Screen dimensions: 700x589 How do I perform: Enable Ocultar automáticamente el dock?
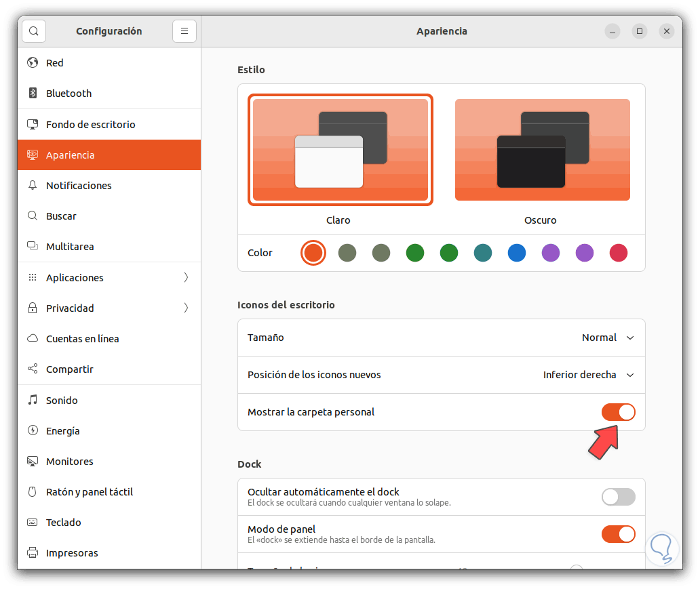(x=618, y=497)
